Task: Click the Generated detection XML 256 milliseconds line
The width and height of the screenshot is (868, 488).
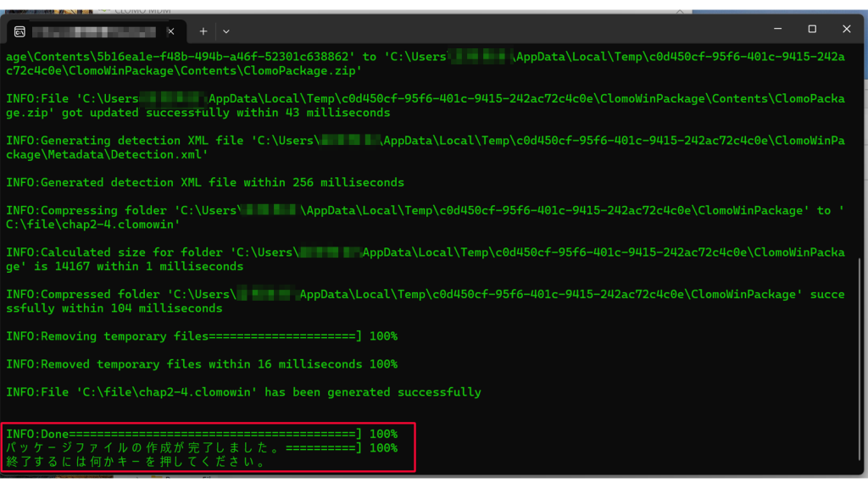Action: 204,182
